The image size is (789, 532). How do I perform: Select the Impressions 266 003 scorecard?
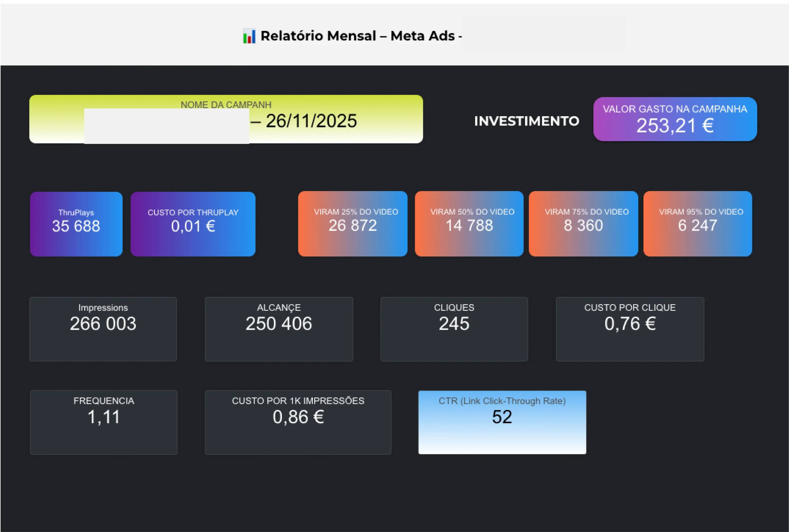[103, 329]
